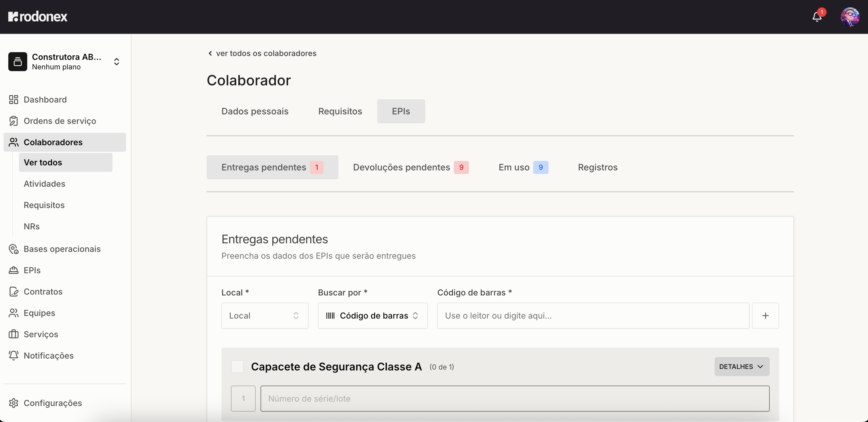The image size is (868, 422).
Task: Check the Capacete de Segurança Classe A checkbox
Action: click(237, 367)
